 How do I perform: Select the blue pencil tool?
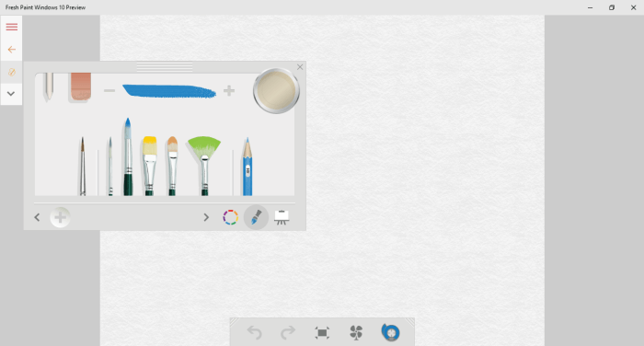tap(247, 167)
